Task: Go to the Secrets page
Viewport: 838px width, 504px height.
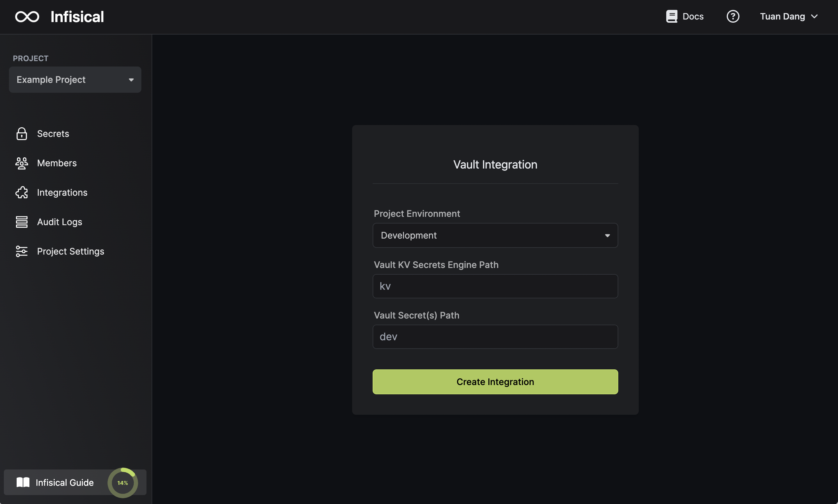Action: point(53,133)
